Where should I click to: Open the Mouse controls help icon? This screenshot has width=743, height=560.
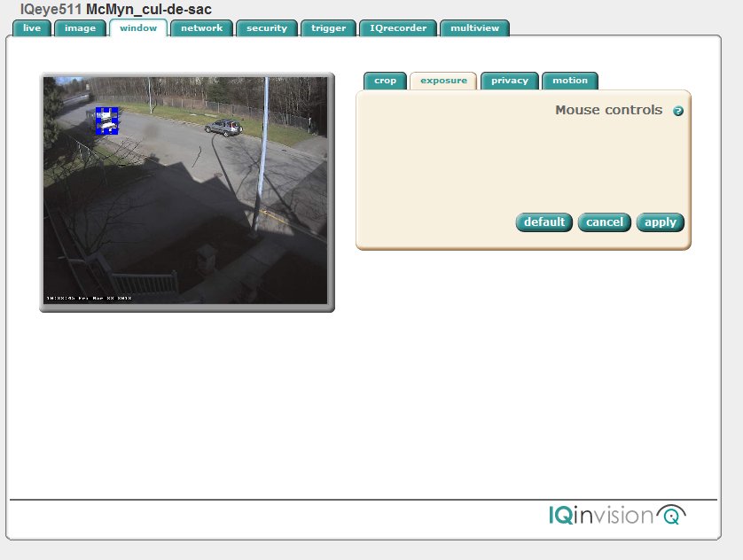(678, 111)
